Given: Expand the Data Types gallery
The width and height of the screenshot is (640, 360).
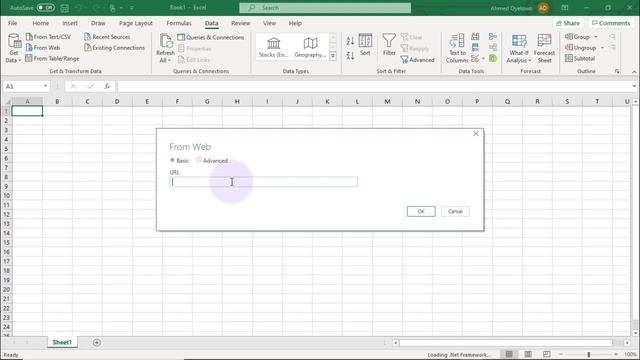Looking at the screenshot, I should point(333,56).
